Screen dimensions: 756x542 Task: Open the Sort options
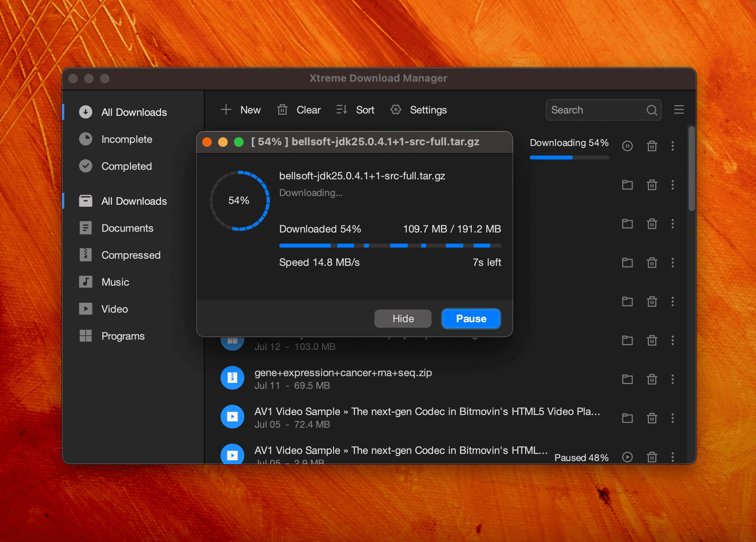(355, 110)
